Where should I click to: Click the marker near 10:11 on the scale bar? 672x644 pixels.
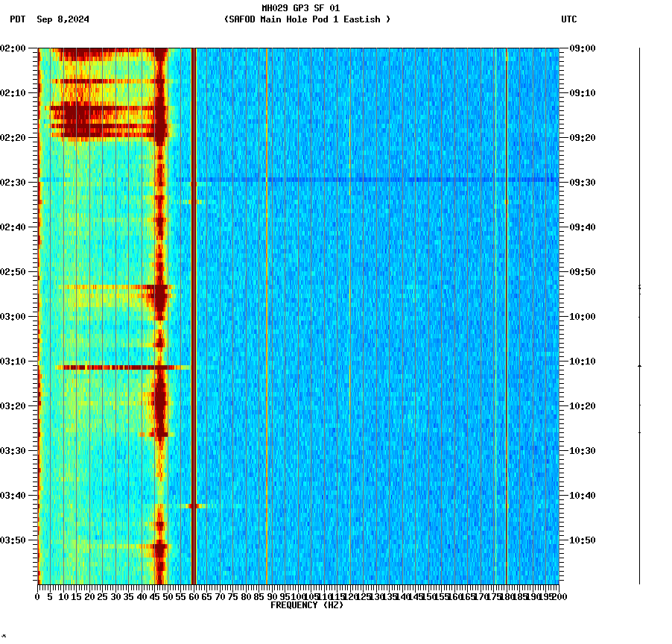tap(638, 366)
